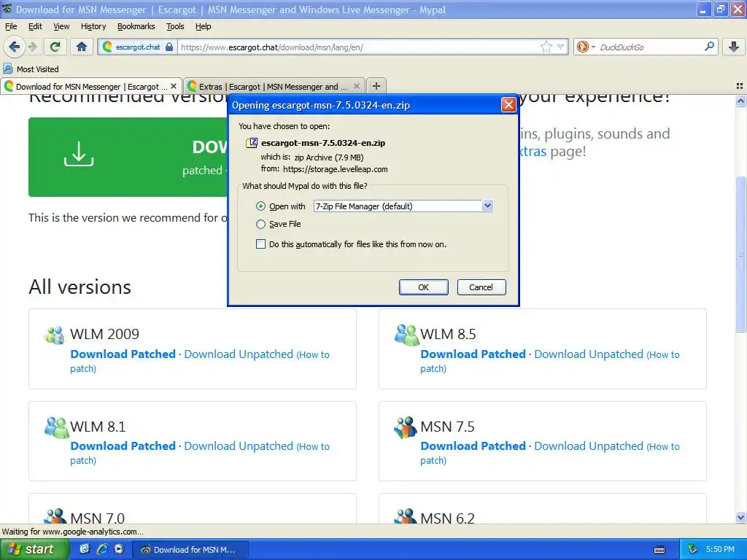Click Show Desktop quick launch icon
This screenshot has height=560, width=747.
85,549
